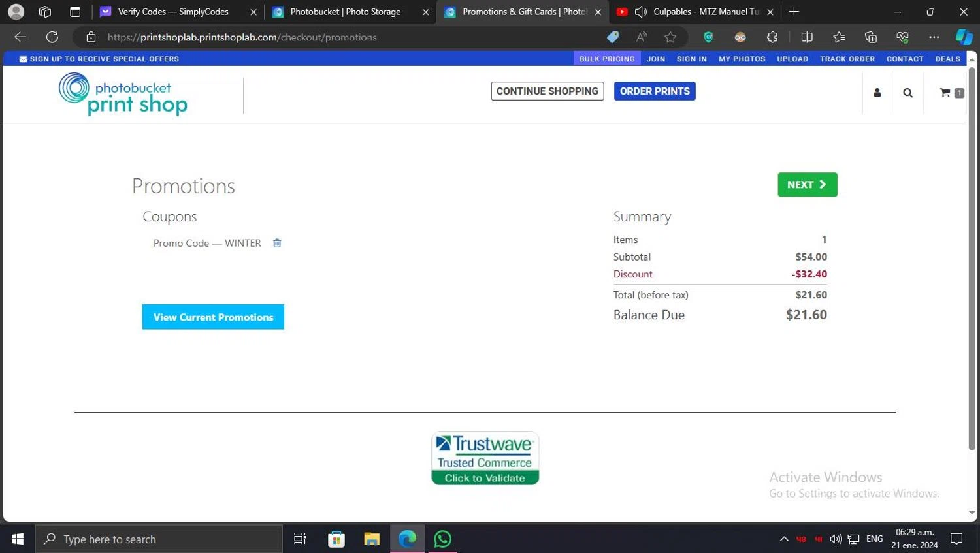
Task: Open the user account icon
Action: [x=877, y=93]
